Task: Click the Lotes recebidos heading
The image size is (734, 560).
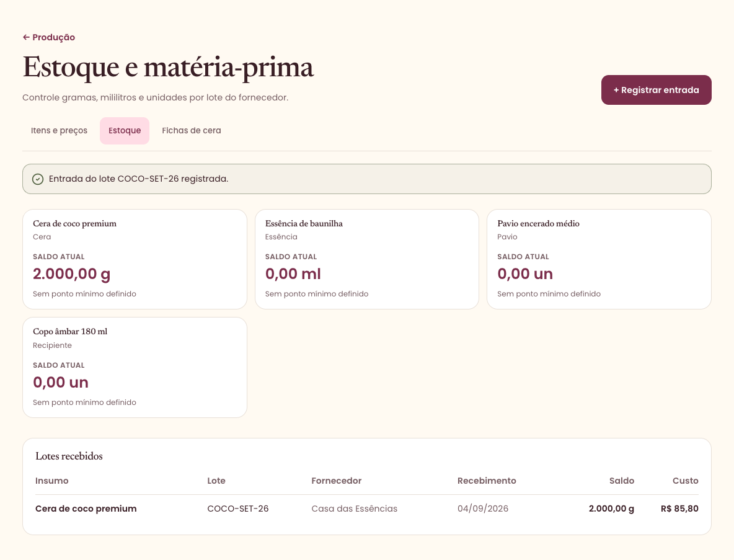Action: 69,456
